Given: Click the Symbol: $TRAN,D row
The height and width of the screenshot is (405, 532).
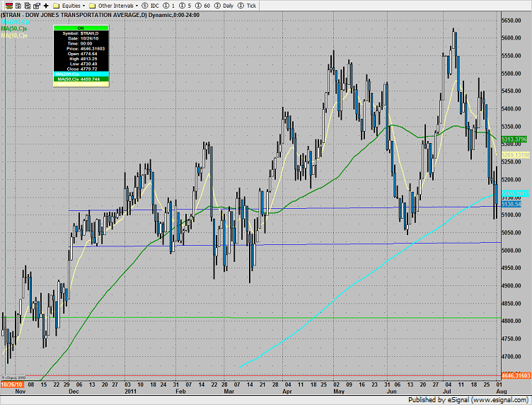Looking at the screenshot, I should coord(81,33).
